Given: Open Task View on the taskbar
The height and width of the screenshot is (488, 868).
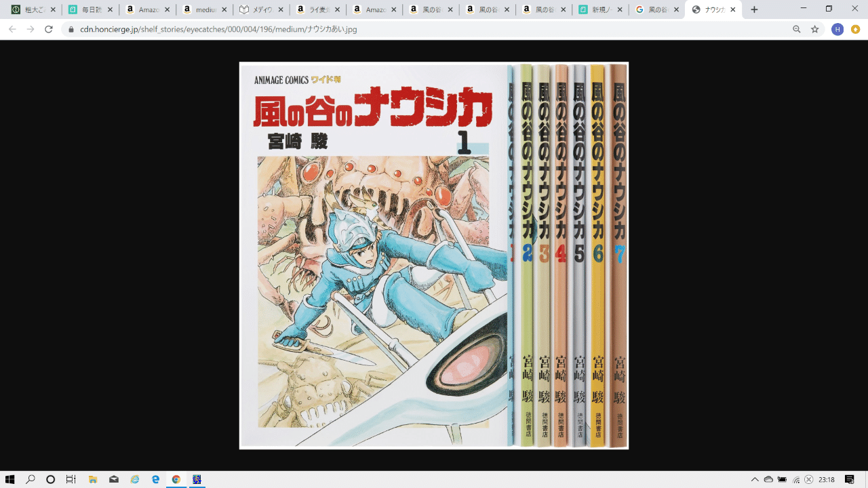Looking at the screenshot, I should click(71, 479).
